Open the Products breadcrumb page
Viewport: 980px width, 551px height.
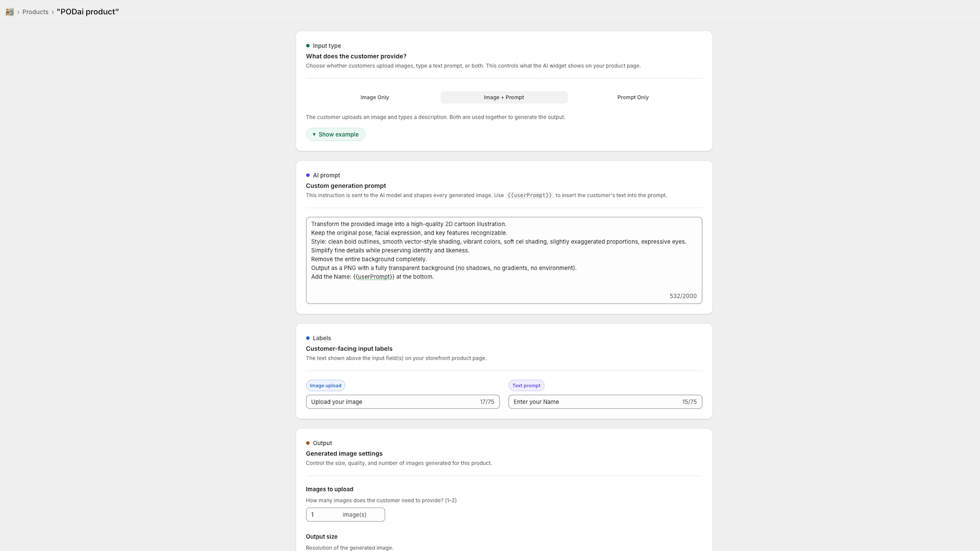click(35, 12)
